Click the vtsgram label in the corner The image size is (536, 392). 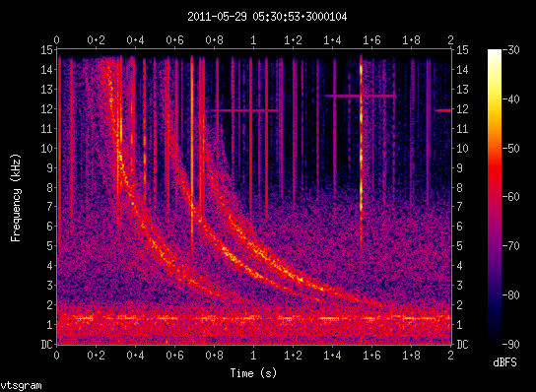[x=21, y=386]
